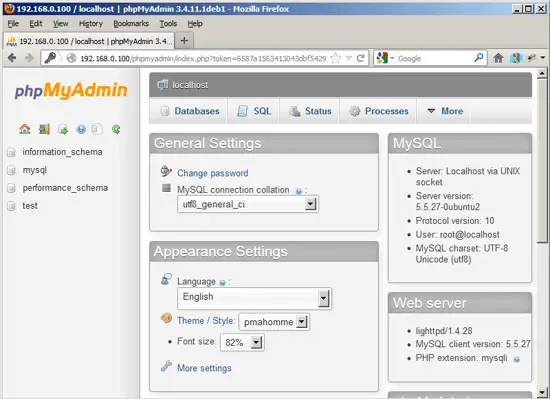Click the Firefox Home button
This screenshot has width=550, height=399.
pyautogui.click(x=498, y=58)
